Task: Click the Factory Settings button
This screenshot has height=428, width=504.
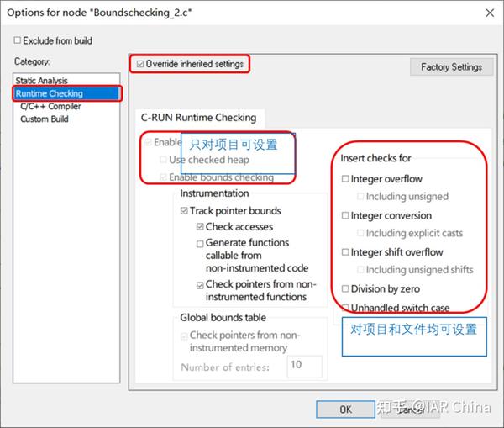Action: click(451, 67)
